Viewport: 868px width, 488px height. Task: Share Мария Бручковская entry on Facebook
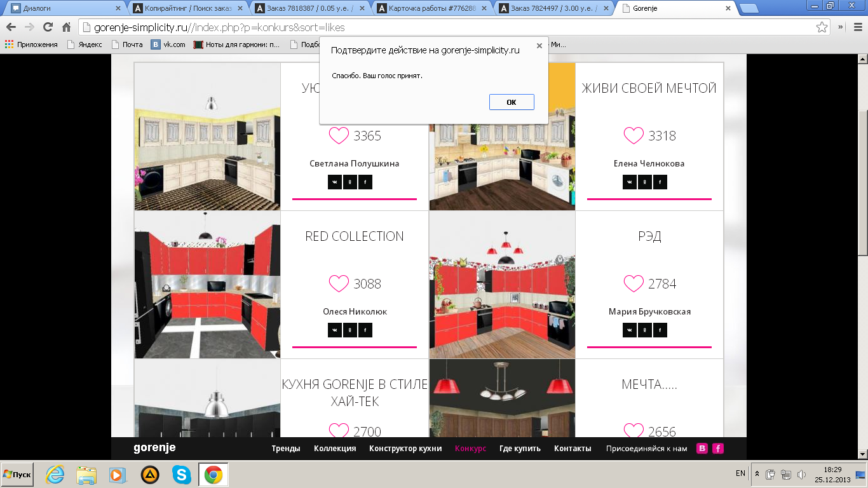tap(660, 330)
